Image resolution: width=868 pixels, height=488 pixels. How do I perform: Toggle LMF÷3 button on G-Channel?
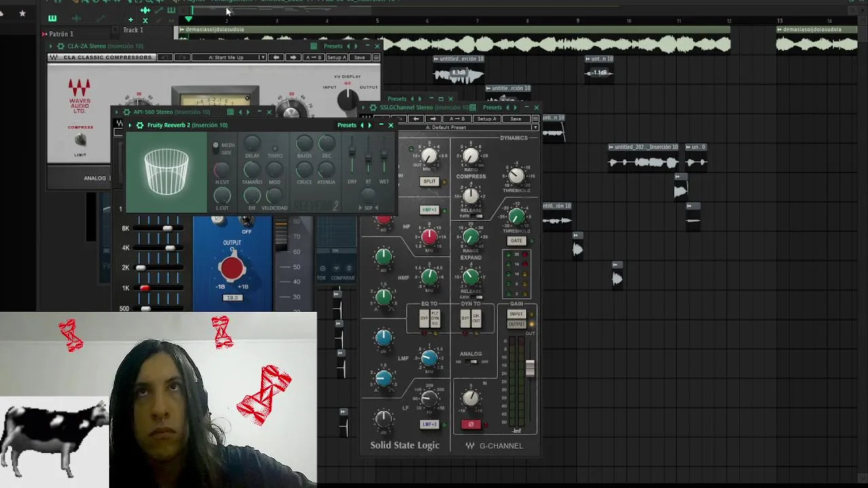(429, 424)
